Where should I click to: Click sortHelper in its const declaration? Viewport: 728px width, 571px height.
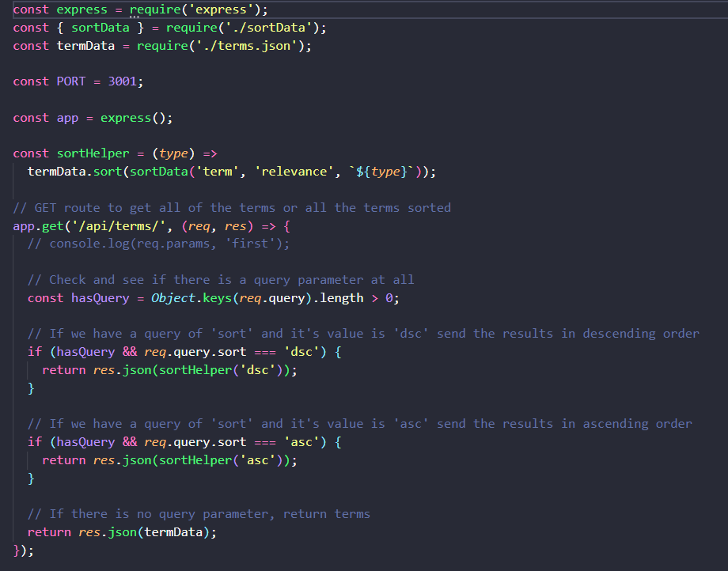[93, 153]
